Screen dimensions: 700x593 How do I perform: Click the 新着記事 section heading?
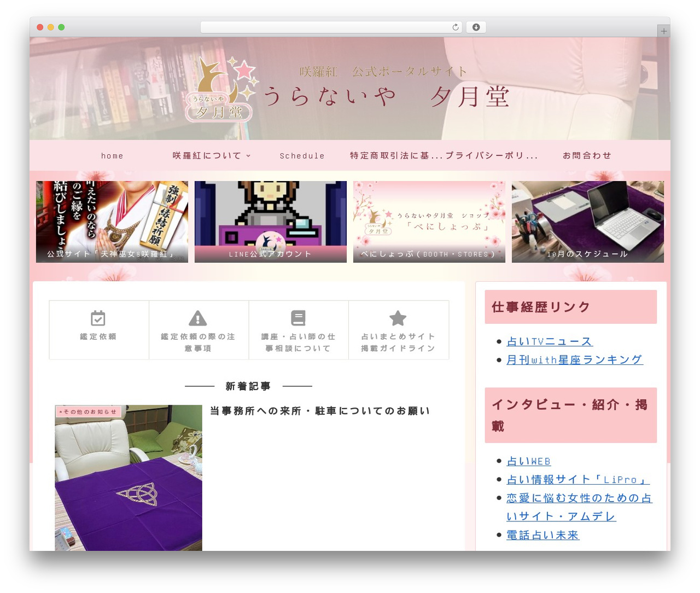[248, 386]
